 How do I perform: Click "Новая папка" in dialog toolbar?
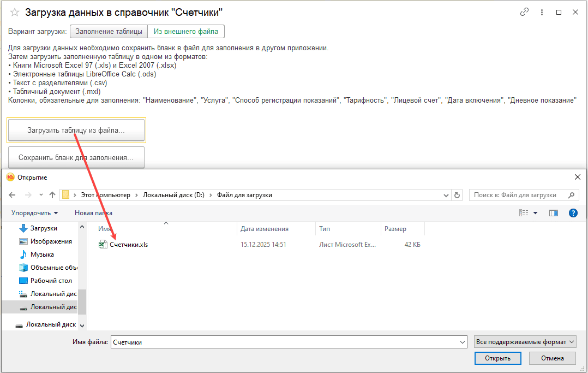click(93, 213)
